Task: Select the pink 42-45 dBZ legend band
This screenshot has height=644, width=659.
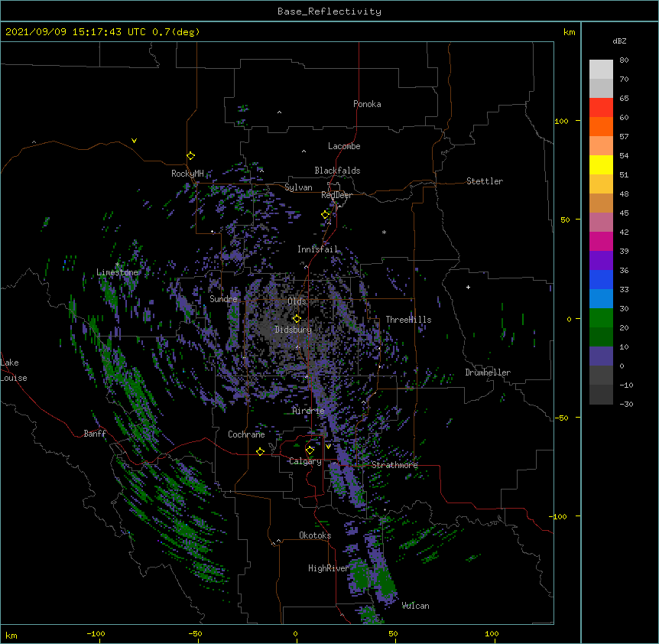Action: click(x=601, y=223)
